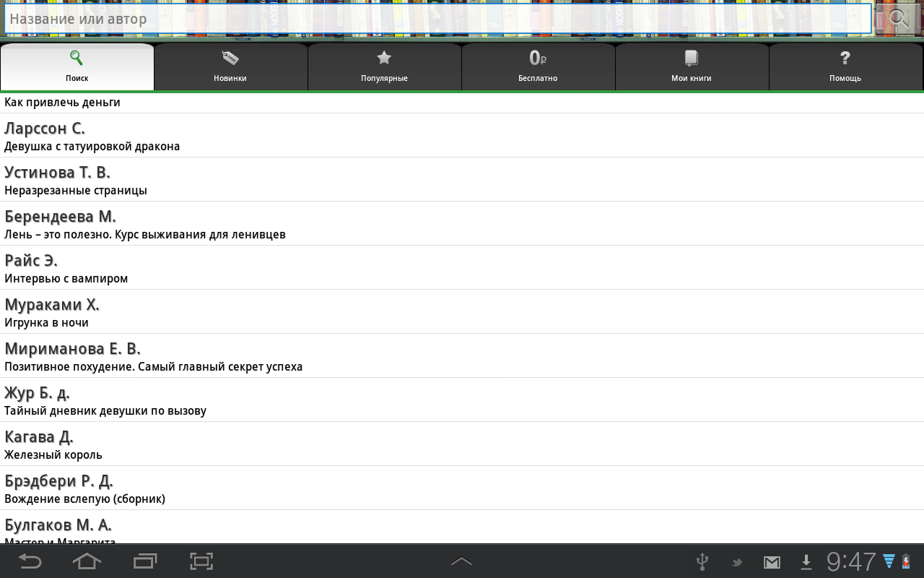The height and width of the screenshot is (578, 924).
Task: Select the book 'Как привлечь деньги'
Action: click(x=62, y=103)
